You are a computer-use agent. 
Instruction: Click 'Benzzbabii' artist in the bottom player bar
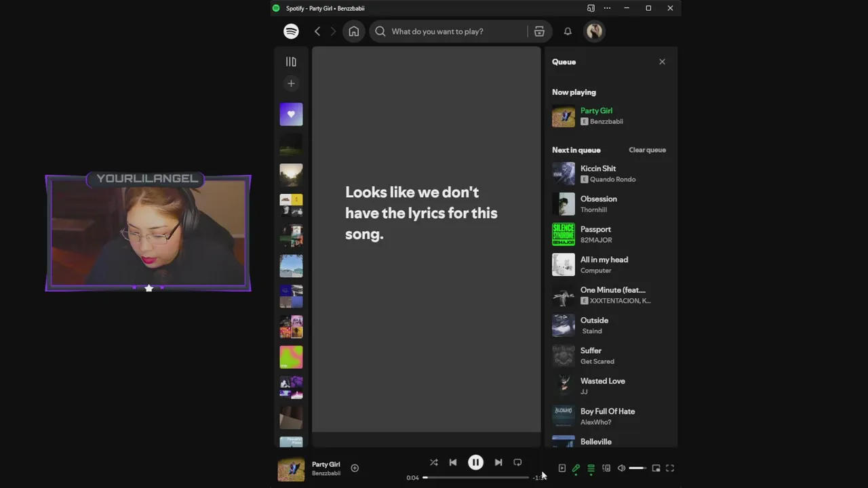tap(325, 473)
